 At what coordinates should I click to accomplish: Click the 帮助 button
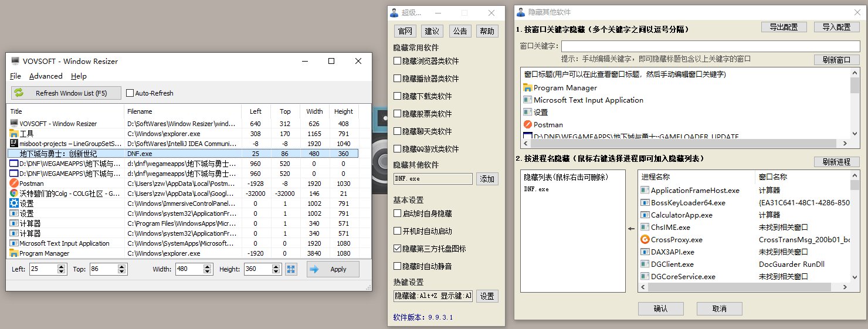tap(487, 31)
